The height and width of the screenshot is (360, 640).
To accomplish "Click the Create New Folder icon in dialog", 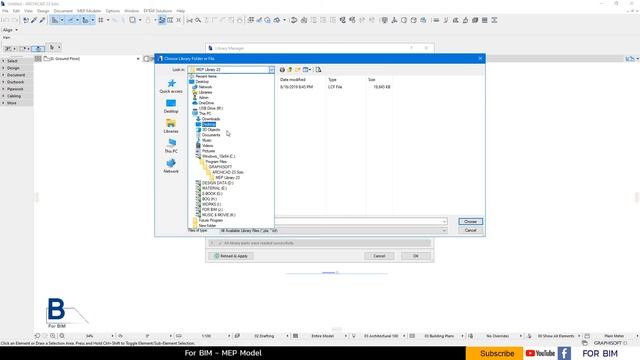I will (298, 70).
